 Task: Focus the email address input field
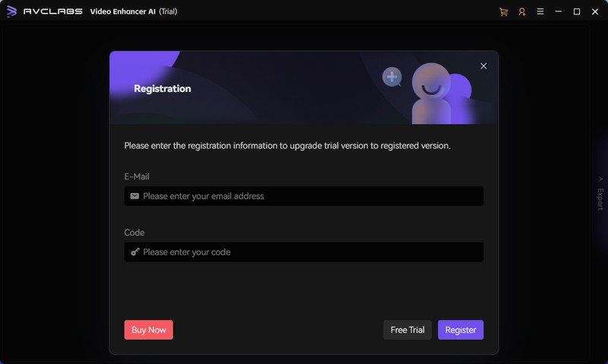(x=303, y=196)
